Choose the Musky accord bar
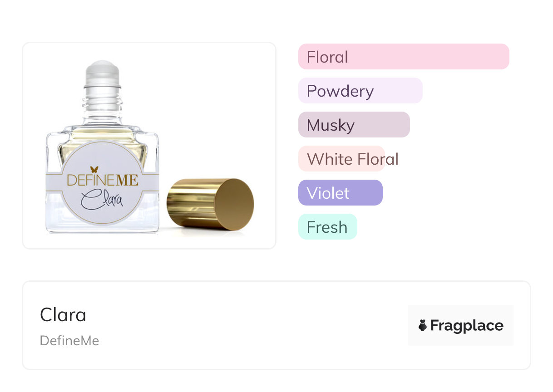The image size is (553, 392). pos(354,125)
